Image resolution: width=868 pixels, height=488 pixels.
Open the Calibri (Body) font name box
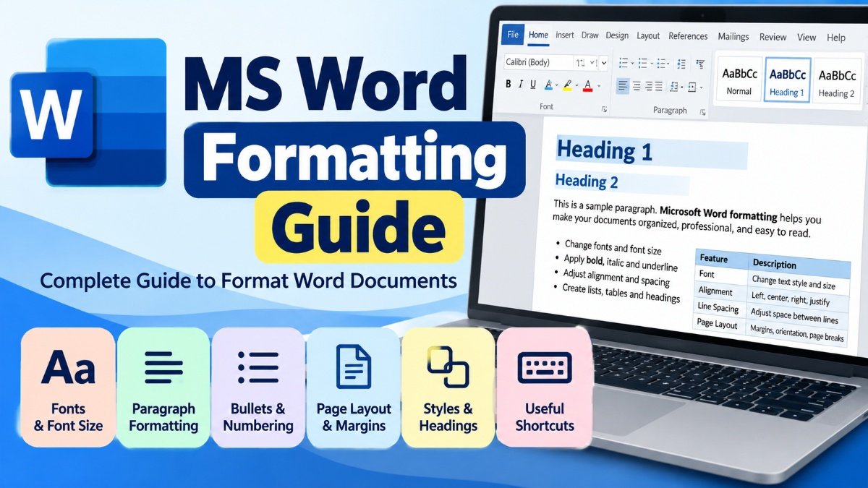point(538,62)
